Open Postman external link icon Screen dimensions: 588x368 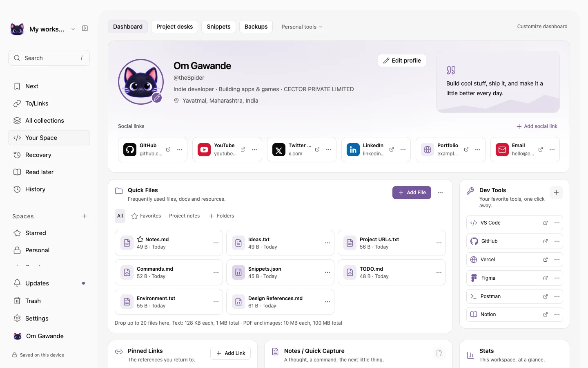[x=546, y=296]
